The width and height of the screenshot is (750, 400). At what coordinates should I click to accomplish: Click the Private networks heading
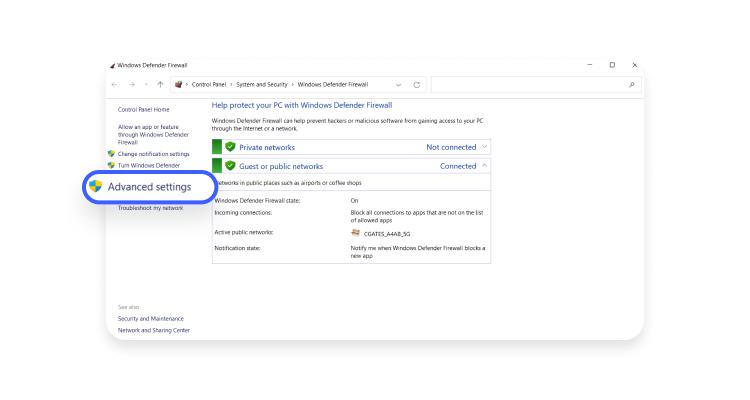[x=267, y=147]
